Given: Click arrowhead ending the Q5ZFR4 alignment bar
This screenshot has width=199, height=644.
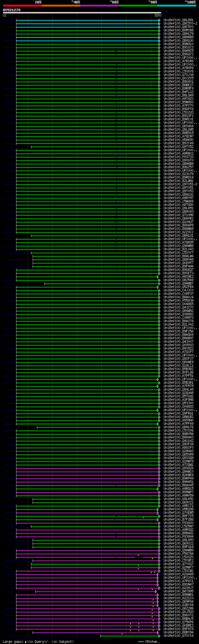Looking at the screenshot, I should [x=158, y=287].
